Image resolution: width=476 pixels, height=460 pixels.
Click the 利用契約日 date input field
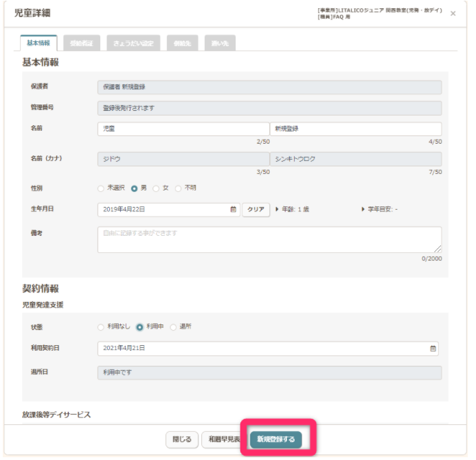[x=261, y=349]
